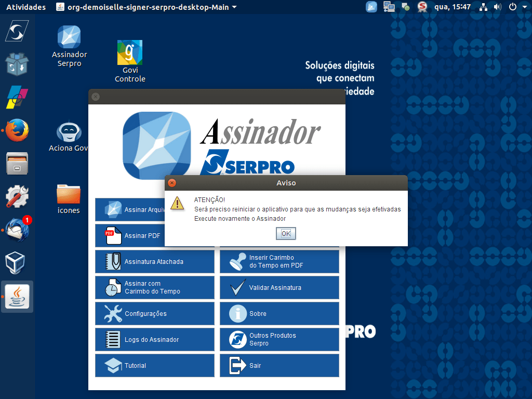This screenshot has width=532, height=399.
Task: Click the logs notepad icon
Action: click(113, 339)
